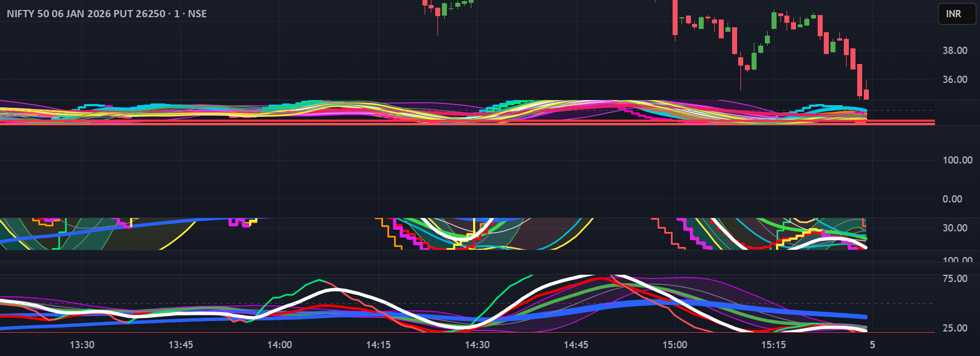Click the 14:15 time axis label
Screen dimensions: 980x356
(378, 345)
